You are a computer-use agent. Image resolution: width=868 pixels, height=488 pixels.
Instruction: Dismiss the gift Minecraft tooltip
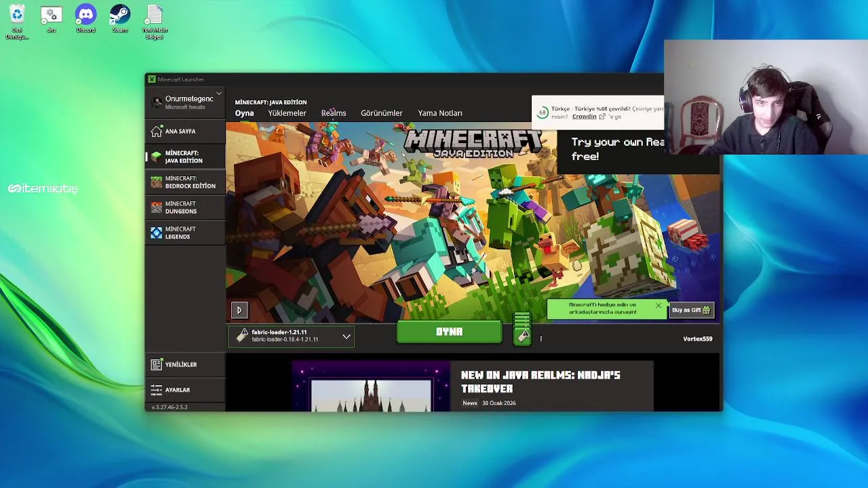(658, 306)
